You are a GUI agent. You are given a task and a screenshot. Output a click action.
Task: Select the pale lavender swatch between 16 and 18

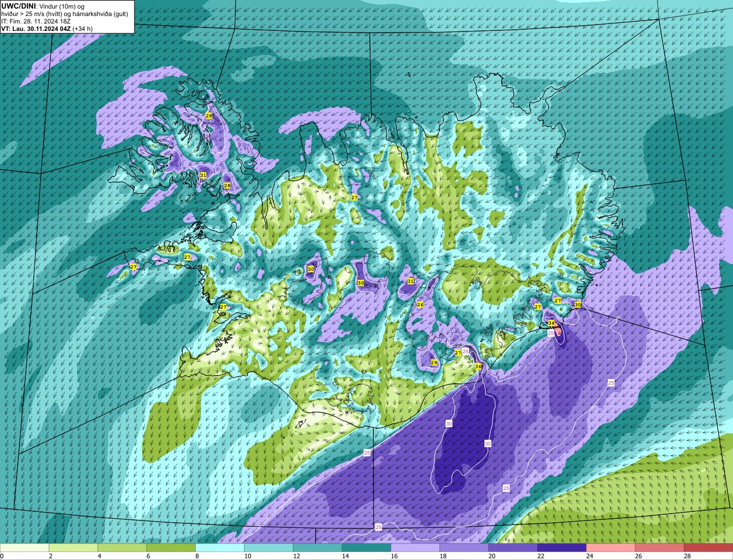click(415, 547)
